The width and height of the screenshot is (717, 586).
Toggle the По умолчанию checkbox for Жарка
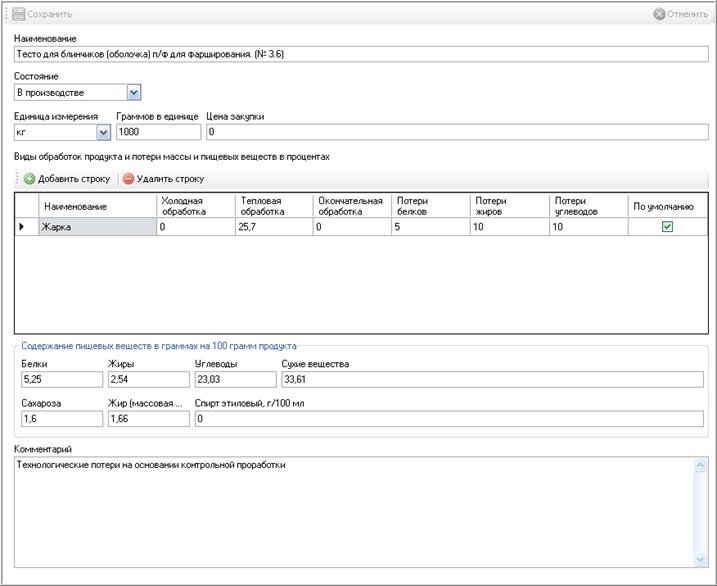[x=667, y=226]
